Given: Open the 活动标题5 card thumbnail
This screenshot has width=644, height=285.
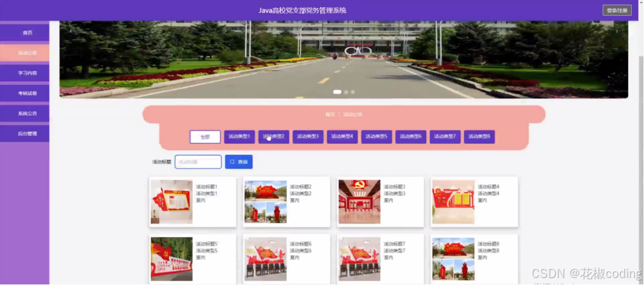Looking at the screenshot, I should [x=172, y=259].
